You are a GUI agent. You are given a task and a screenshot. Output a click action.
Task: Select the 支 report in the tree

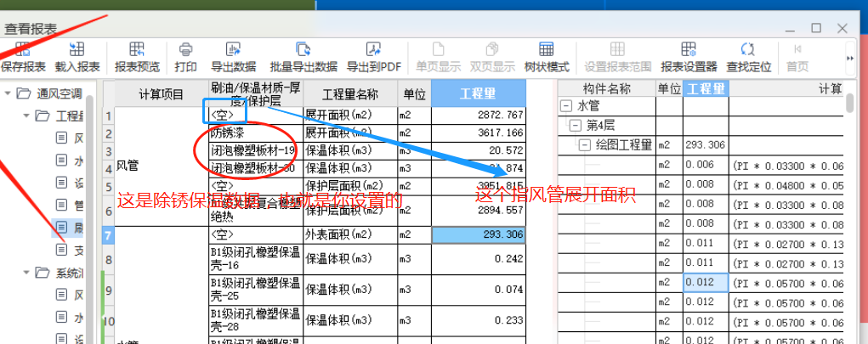point(70,250)
